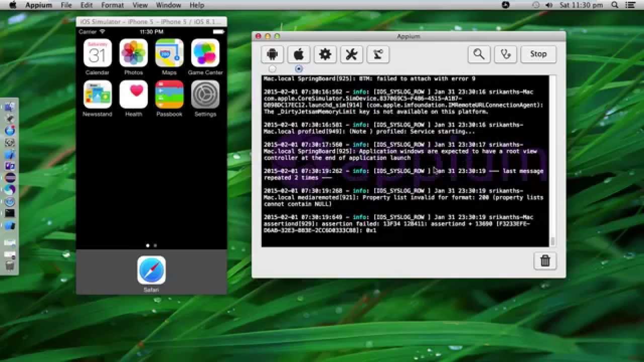Open Calendar app in iOS Simulator
Image resolution: width=644 pixels, height=362 pixels.
tap(97, 57)
